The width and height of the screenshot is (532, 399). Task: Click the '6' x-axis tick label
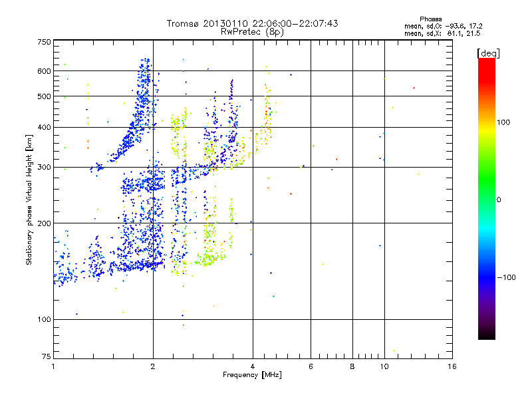[x=311, y=366]
